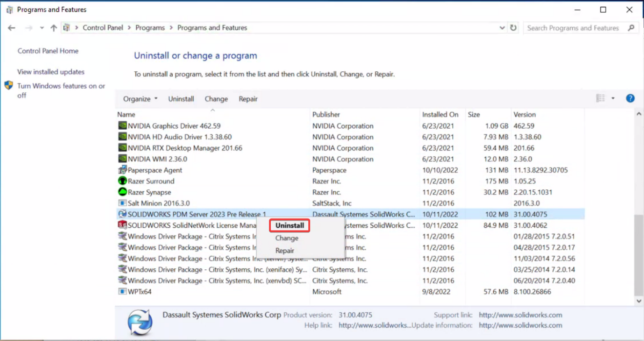Click icon of xeniface Windows Driver Package

click(122, 270)
